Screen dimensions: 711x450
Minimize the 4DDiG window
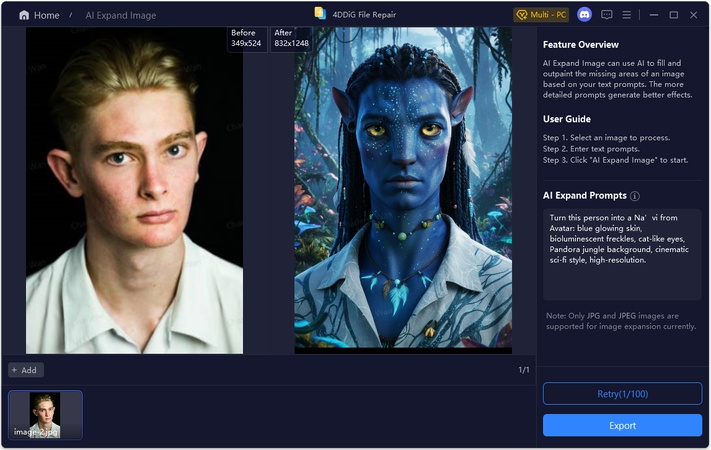click(x=653, y=15)
